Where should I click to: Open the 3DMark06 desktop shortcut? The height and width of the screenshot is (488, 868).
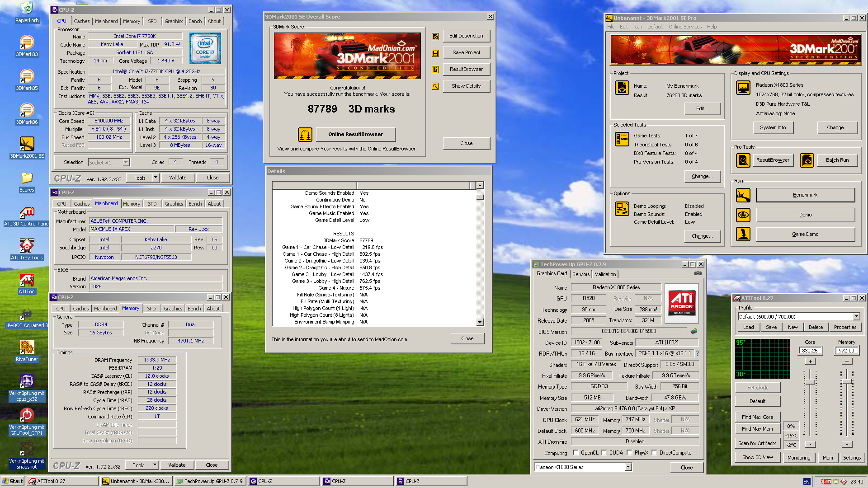(x=27, y=111)
